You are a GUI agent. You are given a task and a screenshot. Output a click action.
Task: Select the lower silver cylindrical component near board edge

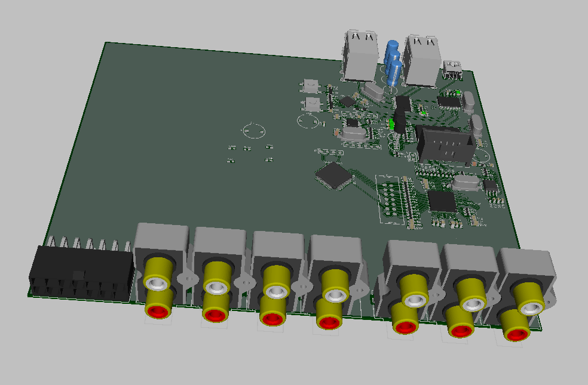click(476, 126)
